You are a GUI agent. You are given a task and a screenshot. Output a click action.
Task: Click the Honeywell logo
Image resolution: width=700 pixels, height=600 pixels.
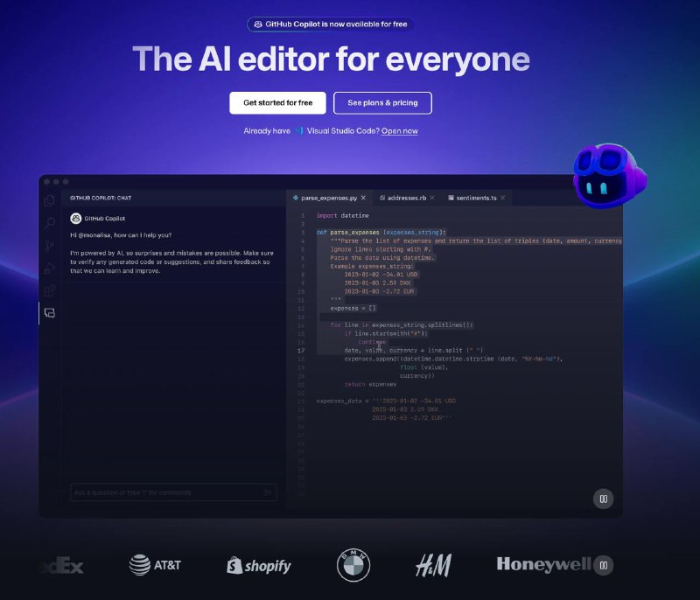543,564
